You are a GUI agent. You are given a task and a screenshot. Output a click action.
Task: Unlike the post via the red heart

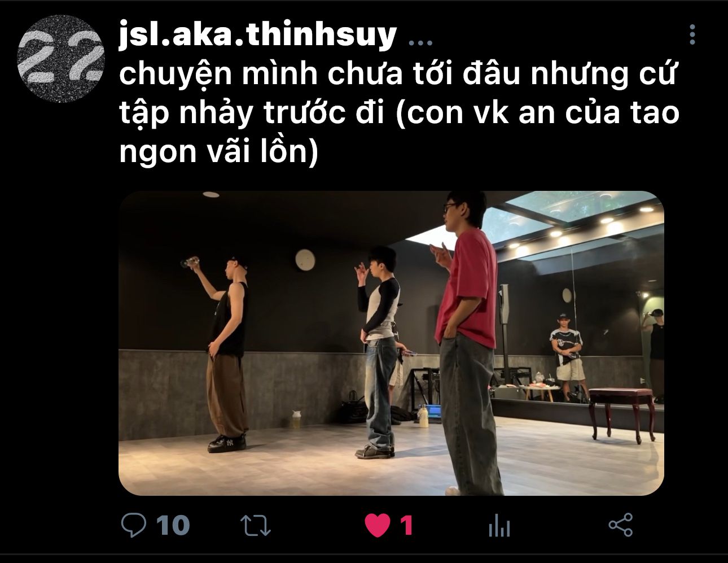click(x=378, y=526)
